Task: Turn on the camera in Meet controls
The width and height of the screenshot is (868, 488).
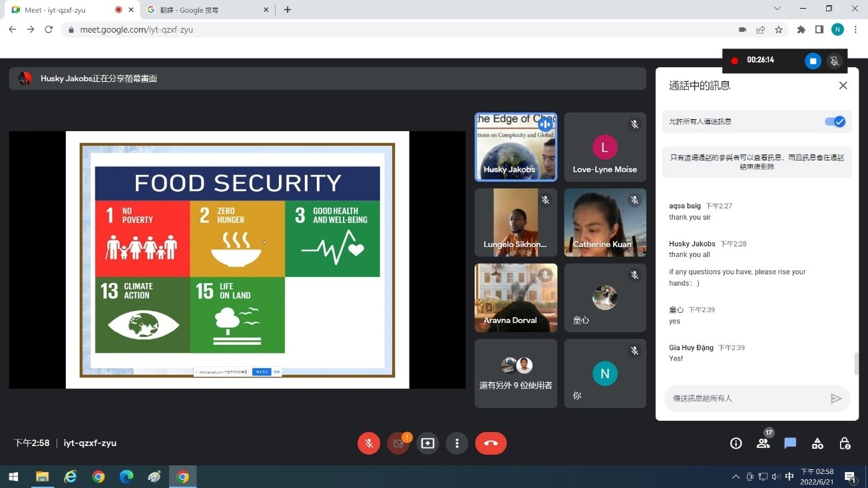Action: (398, 443)
